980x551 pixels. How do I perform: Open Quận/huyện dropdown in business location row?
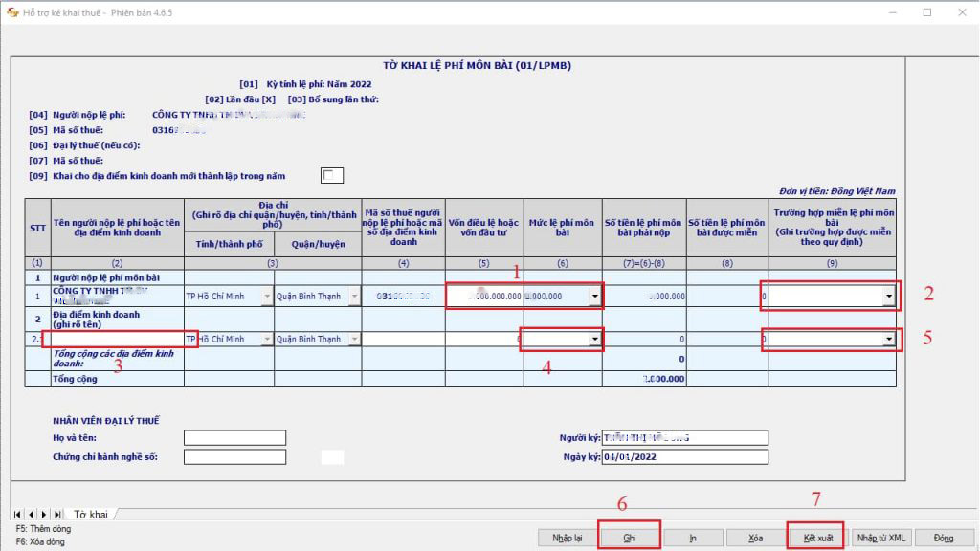[x=355, y=339]
